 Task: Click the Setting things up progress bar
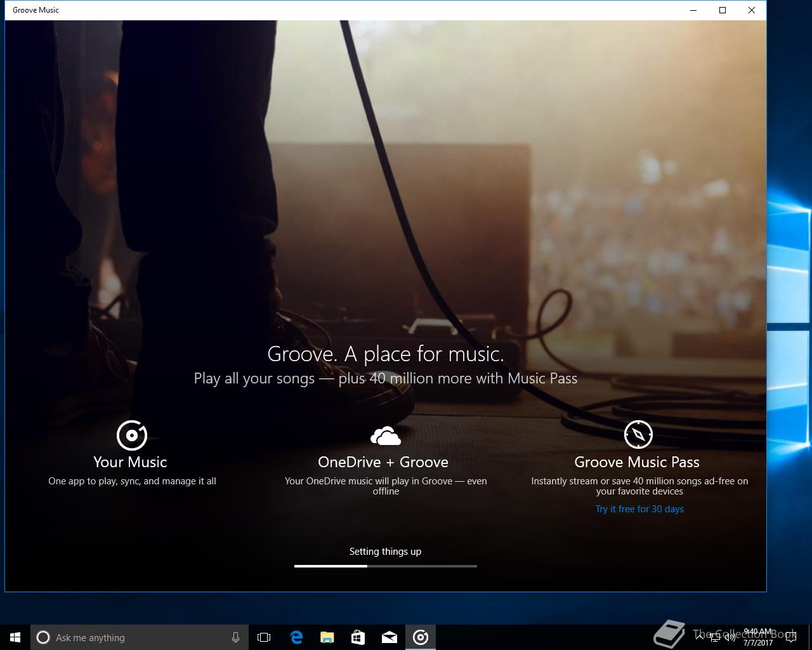click(386, 566)
